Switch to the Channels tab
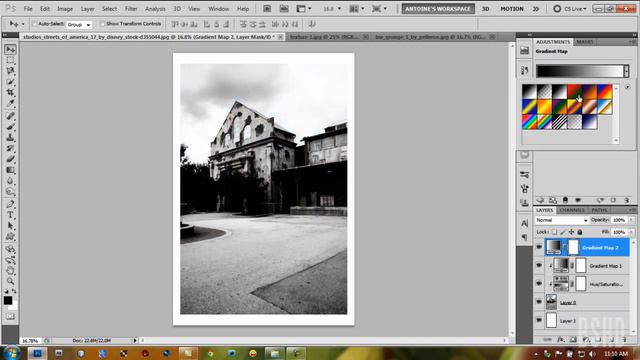The width and height of the screenshot is (640, 360). (x=572, y=210)
